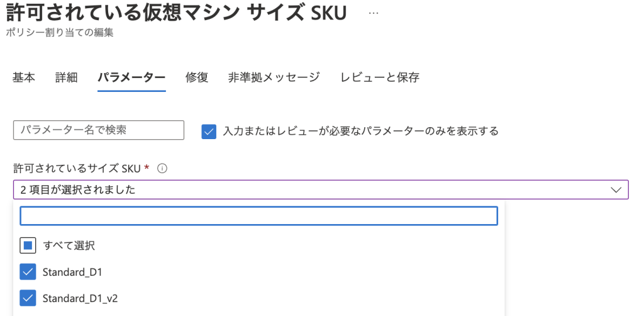Uncheck the Standard_D1_v2 checkbox
644x316 pixels.
(x=28, y=298)
